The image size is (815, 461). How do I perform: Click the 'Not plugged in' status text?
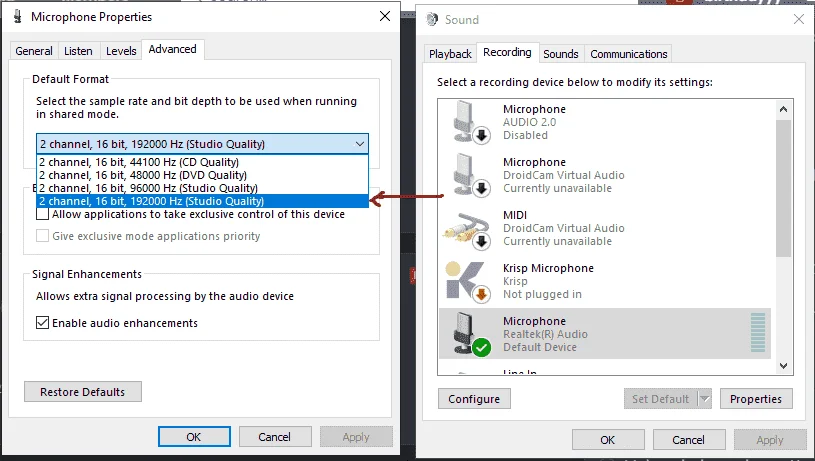point(542,294)
